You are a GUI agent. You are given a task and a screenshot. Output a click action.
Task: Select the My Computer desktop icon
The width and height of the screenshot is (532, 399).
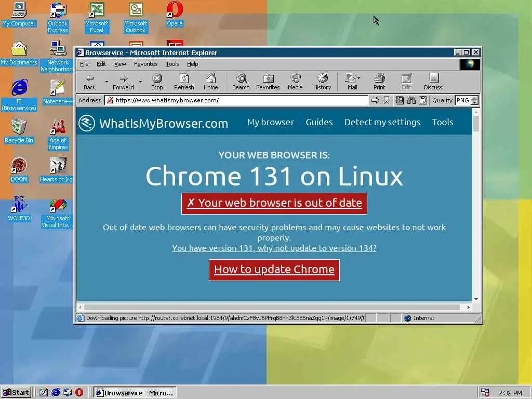[19, 14]
